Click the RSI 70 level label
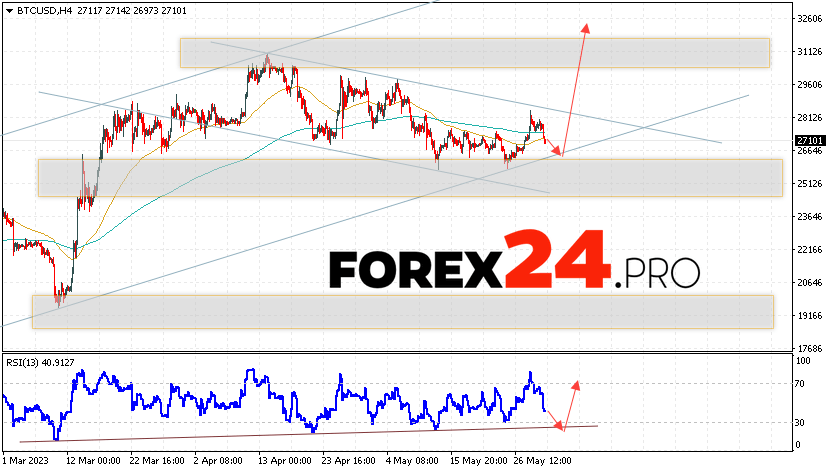The width and height of the screenshot is (833, 472). [x=802, y=383]
